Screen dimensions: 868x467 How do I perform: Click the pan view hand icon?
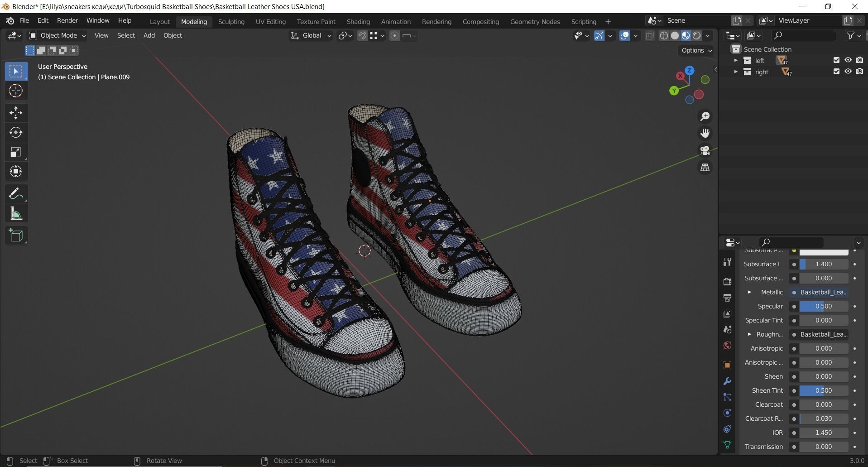click(705, 133)
